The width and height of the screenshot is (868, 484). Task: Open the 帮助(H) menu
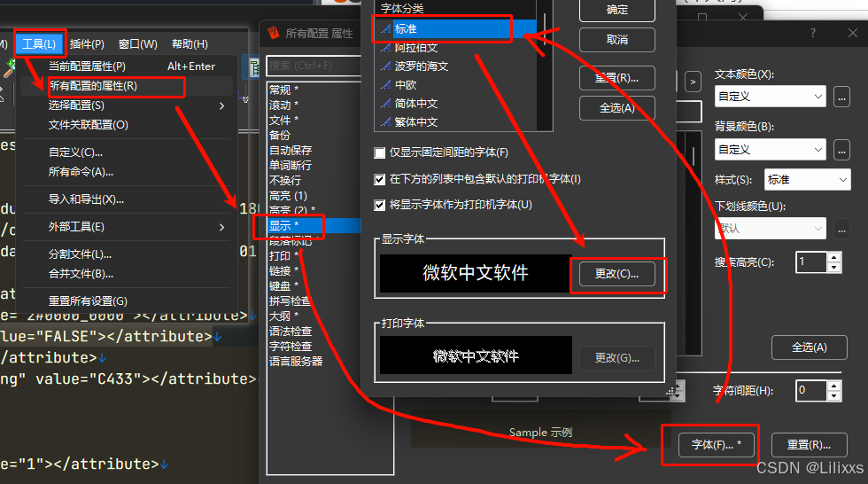click(190, 43)
